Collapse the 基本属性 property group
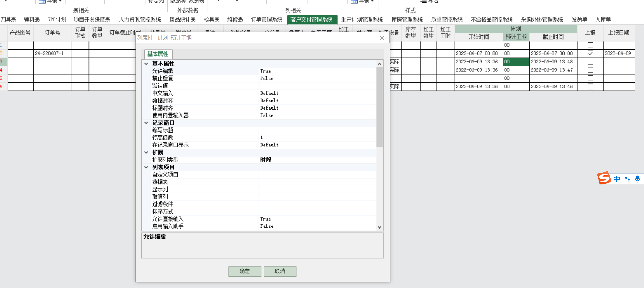 click(146, 64)
